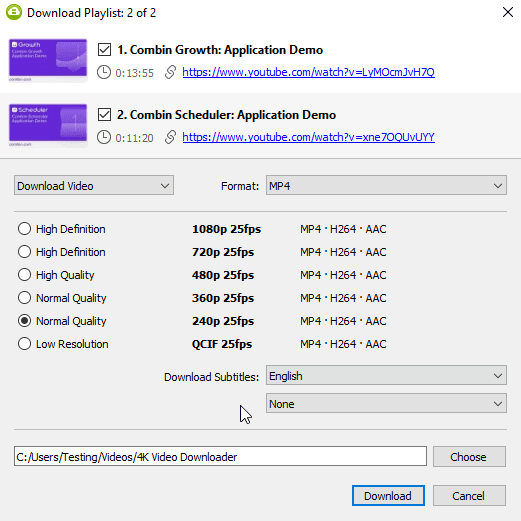This screenshot has height=521, width=521.
Task: Choose High Quality 480p 25fps
Action: click(24, 275)
